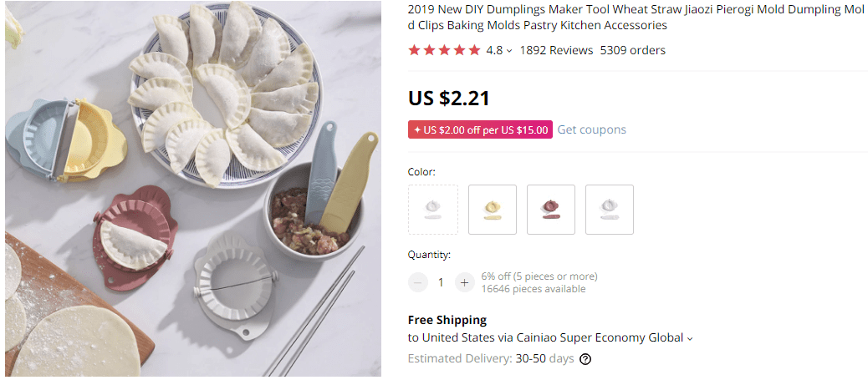This screenshot has width=868, height=380.
Task: Choose the last gray color option
Action: point(610,210)
